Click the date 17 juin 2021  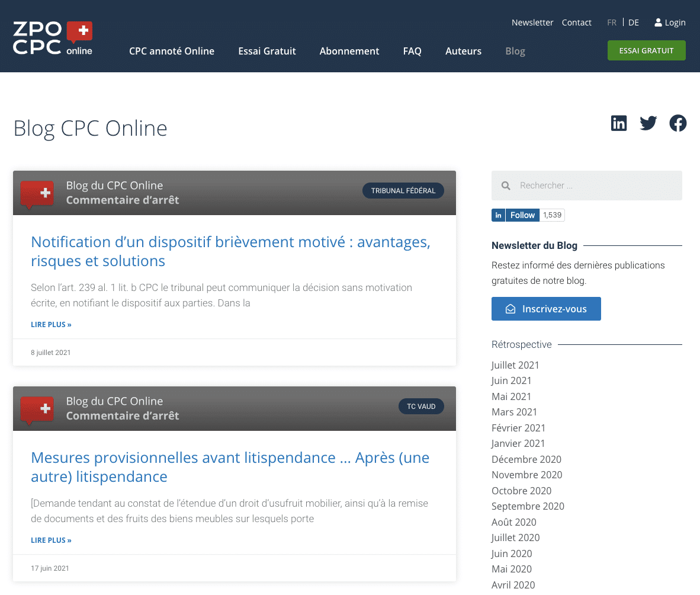point(50,568)
